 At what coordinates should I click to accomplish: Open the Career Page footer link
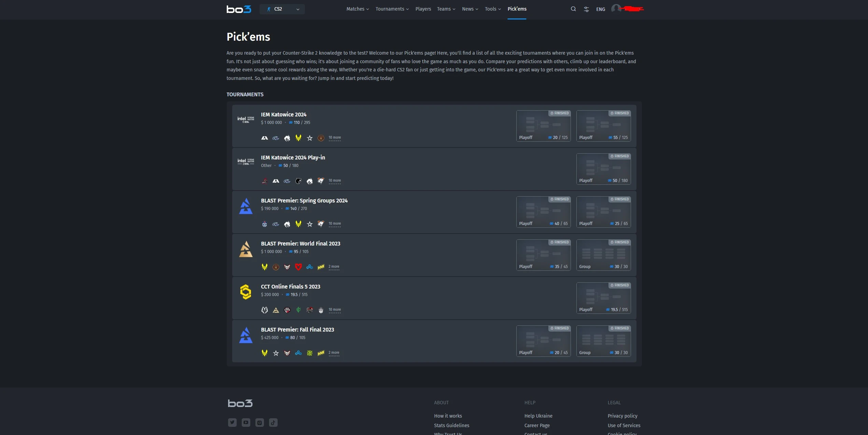pos(537,425)
